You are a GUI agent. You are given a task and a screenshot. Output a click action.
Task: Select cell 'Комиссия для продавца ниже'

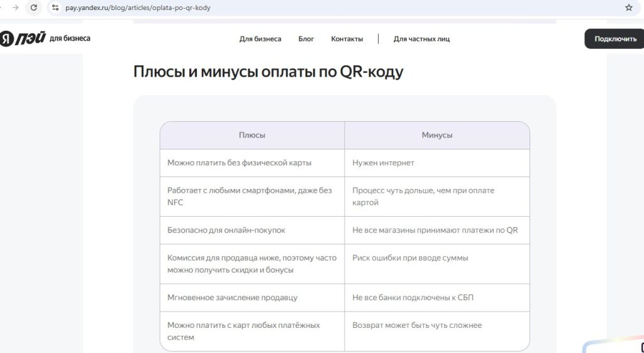click(252, 264)
